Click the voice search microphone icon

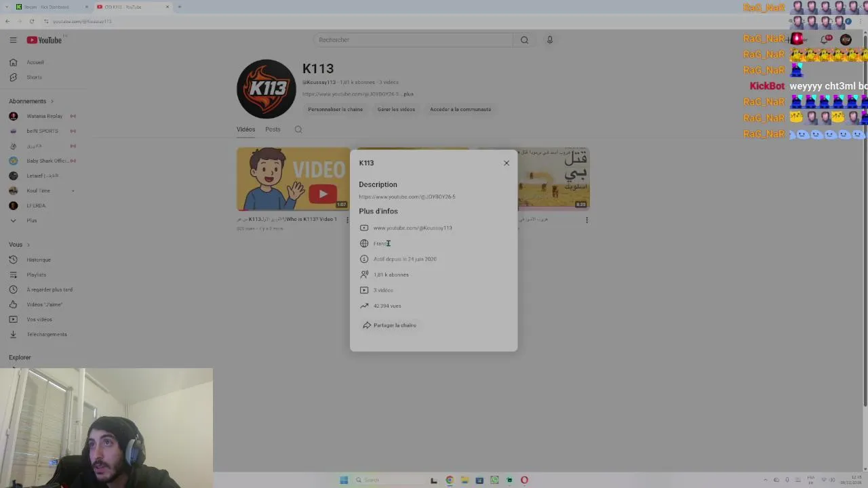550,40
